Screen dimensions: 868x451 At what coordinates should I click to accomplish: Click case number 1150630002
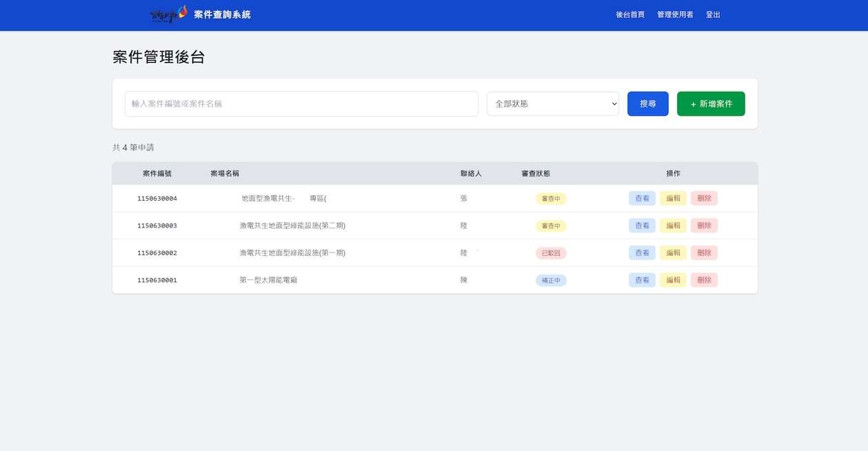[157, 253]
